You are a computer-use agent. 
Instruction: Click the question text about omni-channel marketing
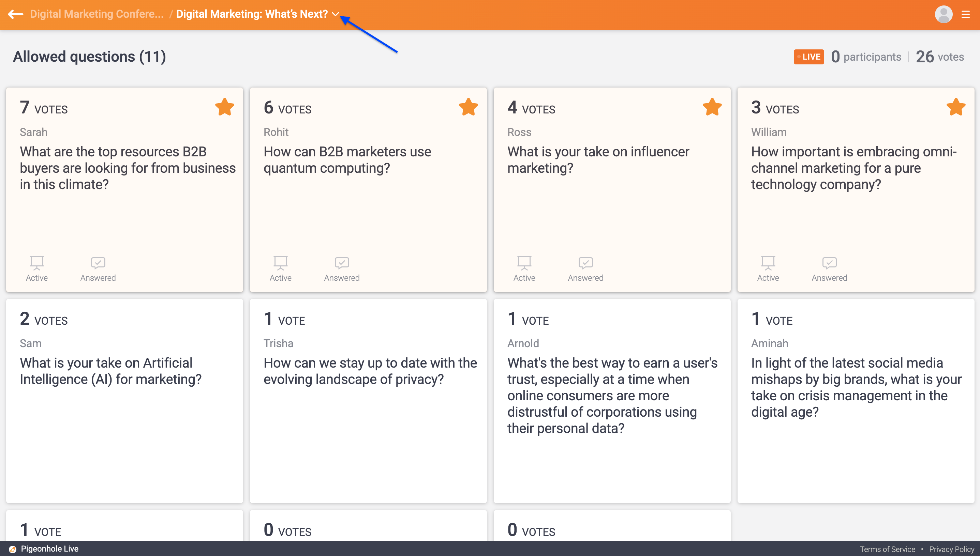tap(854, 168)
